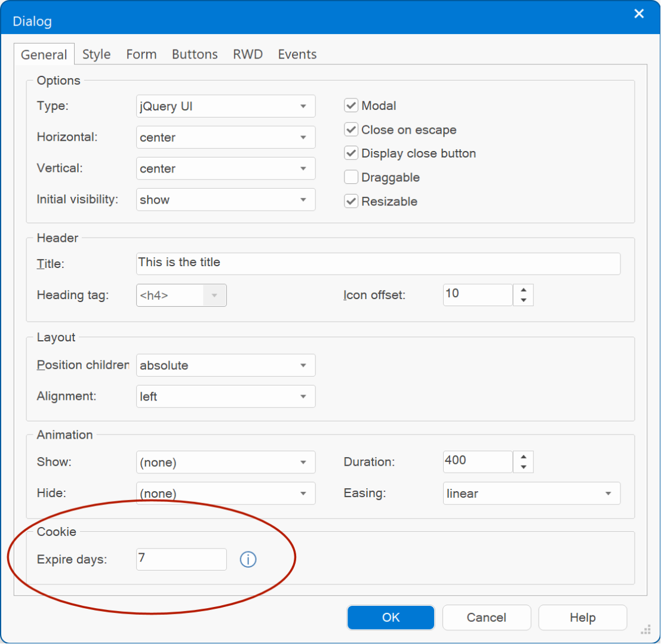Screen dimensions: 661x644
Task: Click the Icon offset value field
Action: click(x=478, y=295)
